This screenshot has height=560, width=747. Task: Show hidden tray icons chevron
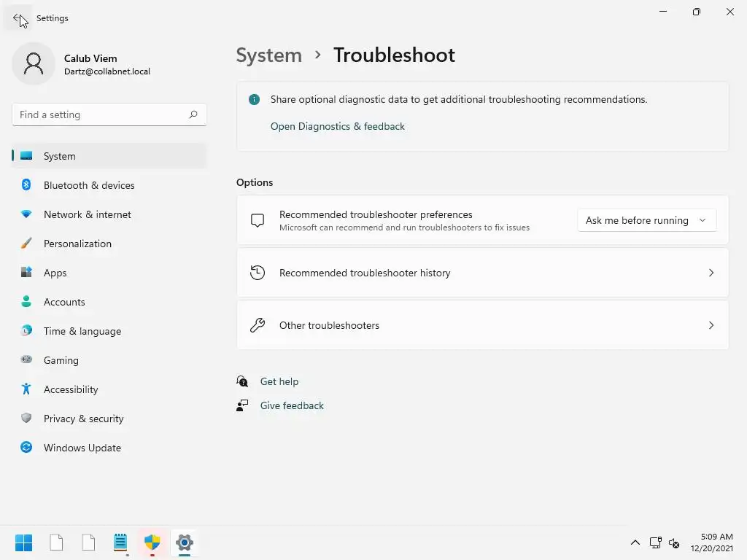[635, 542]
